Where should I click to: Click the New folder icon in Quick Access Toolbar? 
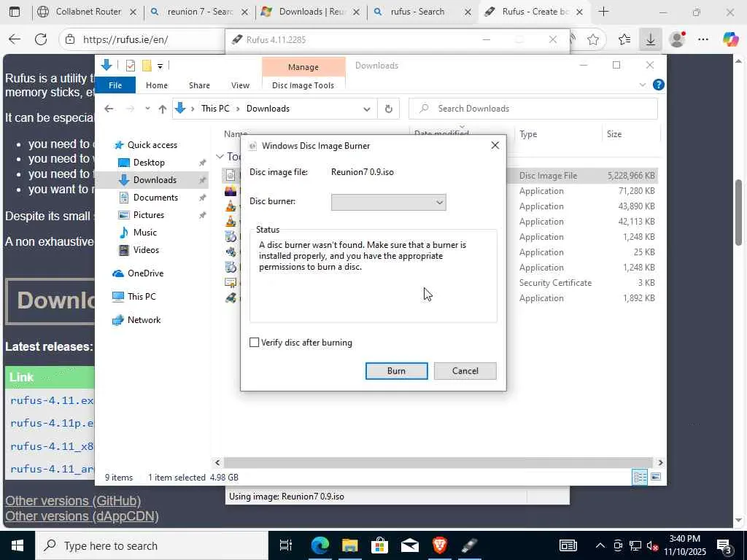(147, 66)
